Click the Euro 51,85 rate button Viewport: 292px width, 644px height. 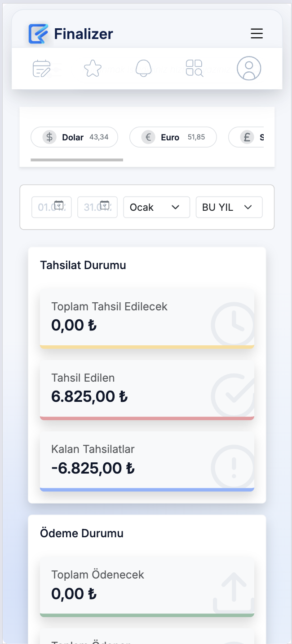[x=173, y=137]
